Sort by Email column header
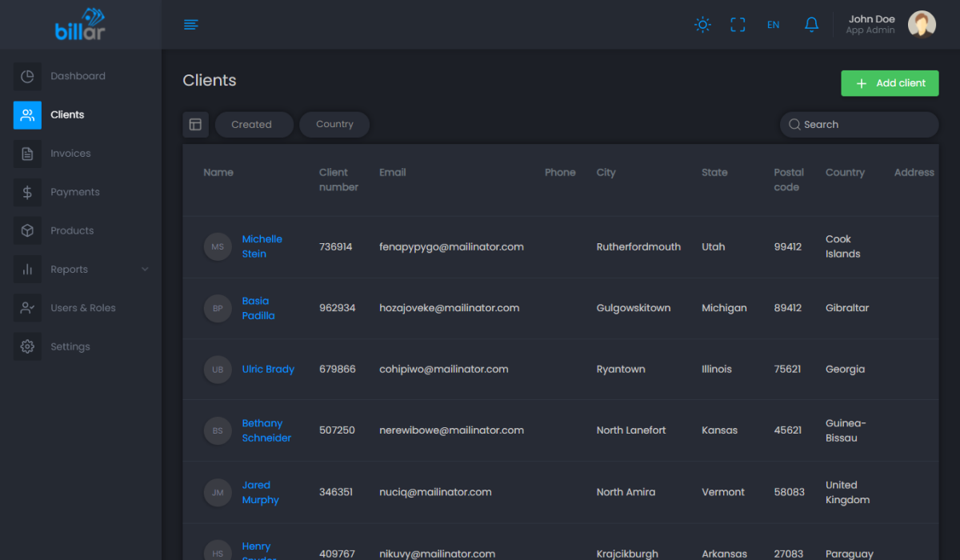This screenshot has width=960, height=560. (x=393, y=173)
